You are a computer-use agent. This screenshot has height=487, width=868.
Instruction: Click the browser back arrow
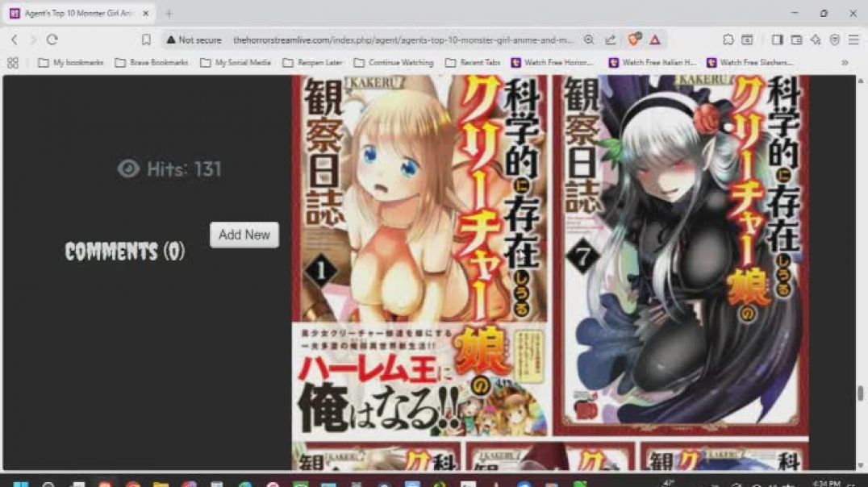click(x=14, y=40)
